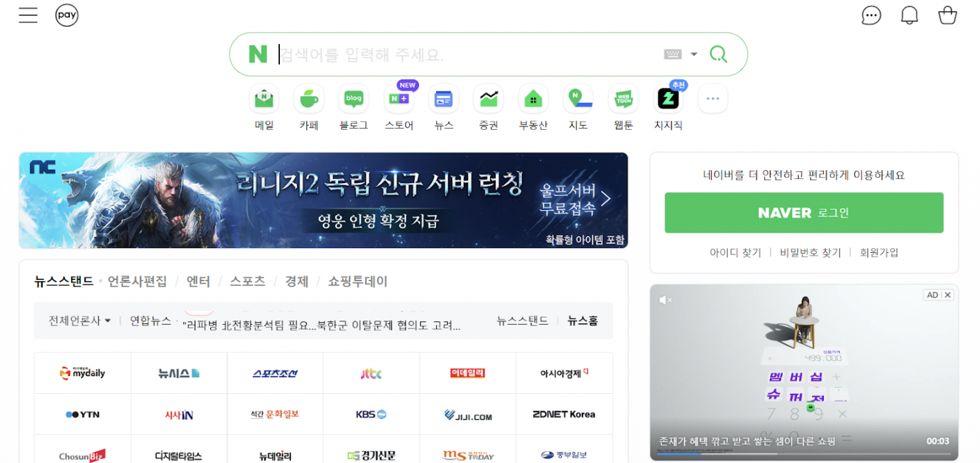
Task: Click 회원가입 link
Action: (879, 253)
